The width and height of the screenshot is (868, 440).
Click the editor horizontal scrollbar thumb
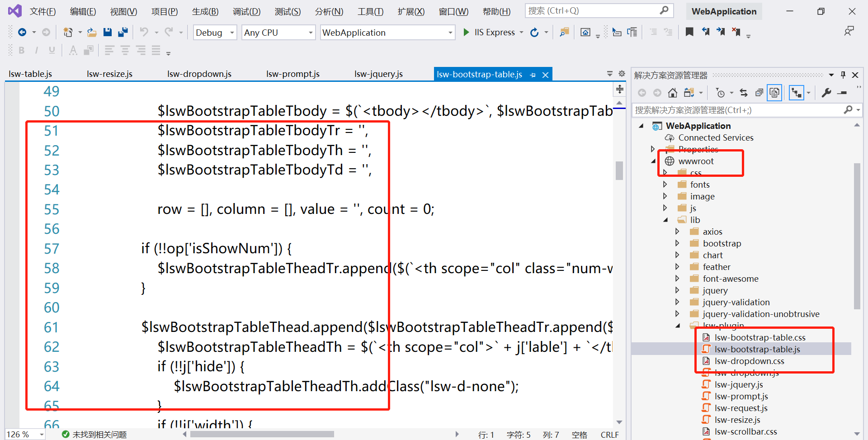click(x=262, y=434)
